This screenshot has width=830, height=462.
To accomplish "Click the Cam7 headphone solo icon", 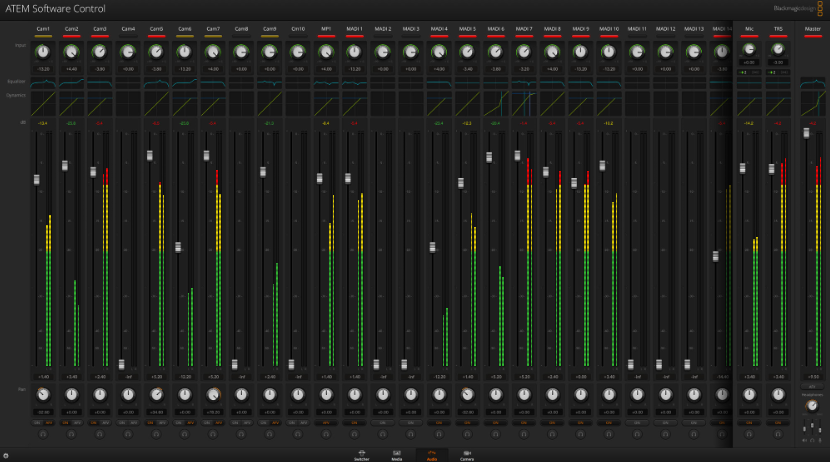I will pos(213,434).
